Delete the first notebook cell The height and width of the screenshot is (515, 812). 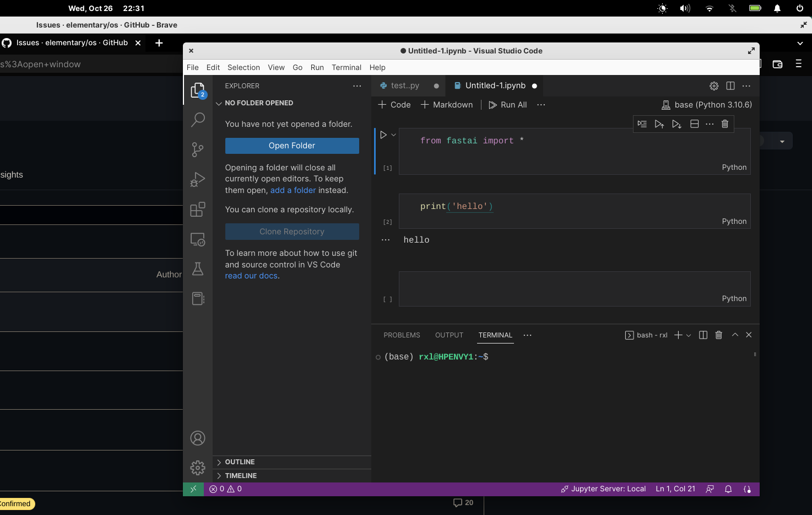[x=724, y=124]
